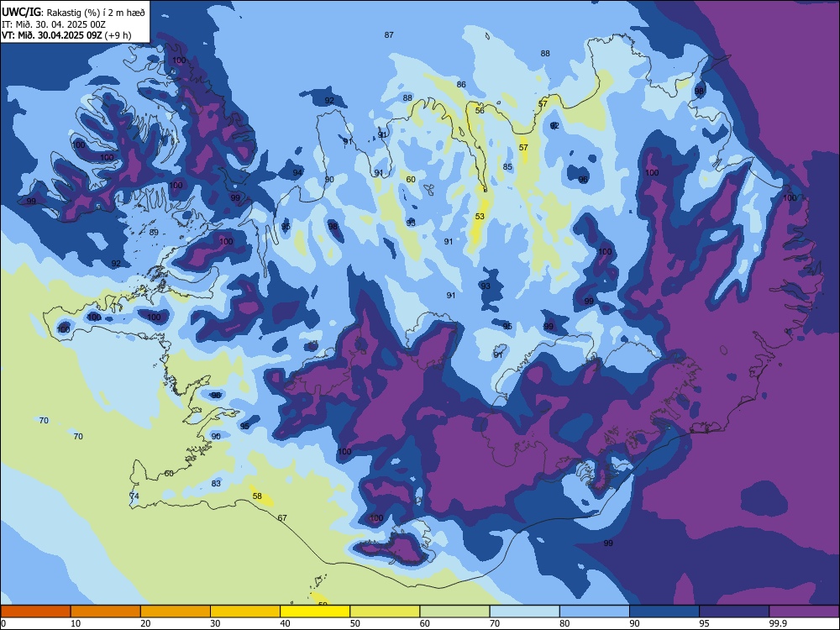Click the 0–10 dark orange legend swatch
Image resolution: width=840 pixels, height=630 pixels.
tap(35, 612)
